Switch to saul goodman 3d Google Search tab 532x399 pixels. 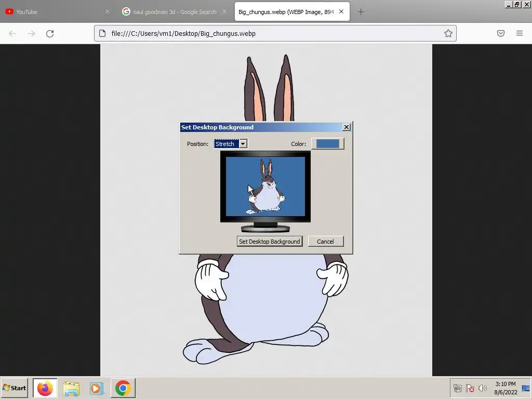[x=175, y=12]
